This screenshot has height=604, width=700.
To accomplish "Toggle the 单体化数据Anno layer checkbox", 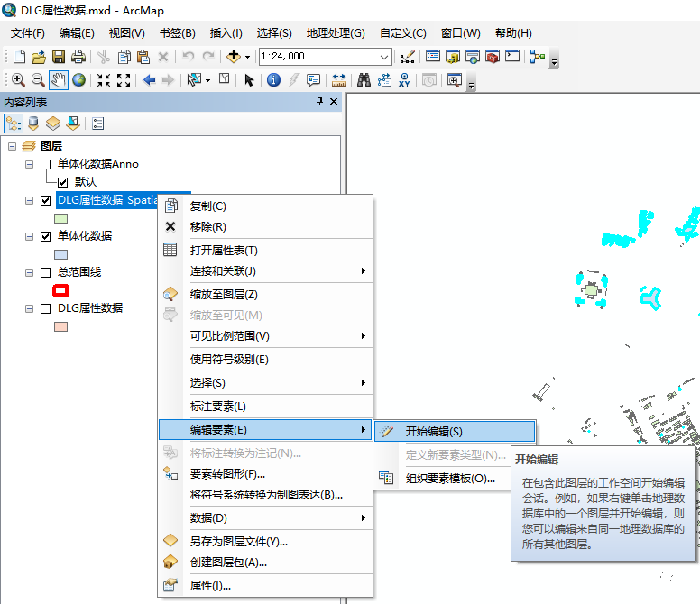I will coord(45,164).
